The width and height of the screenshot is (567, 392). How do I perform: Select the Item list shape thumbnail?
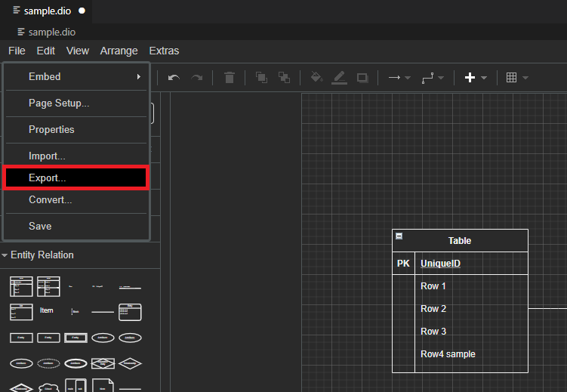pos(47,310)
